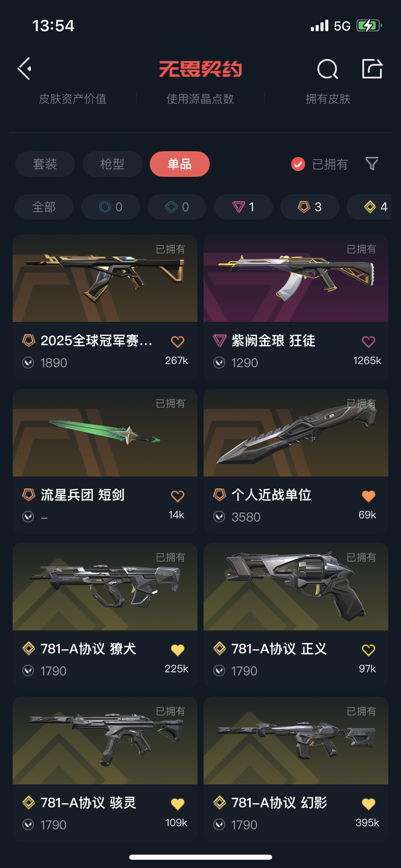
Task: Select the 单品 category button
Action: pos(180,164)
